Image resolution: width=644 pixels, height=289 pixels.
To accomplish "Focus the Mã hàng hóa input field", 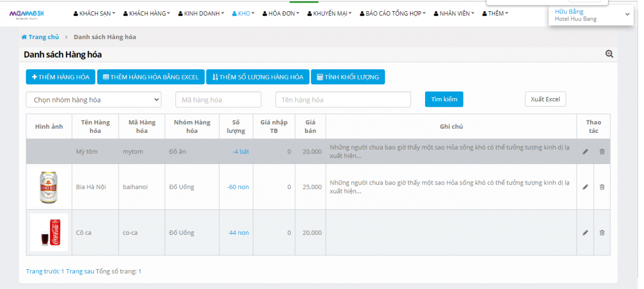I will [x=218, y=100].
